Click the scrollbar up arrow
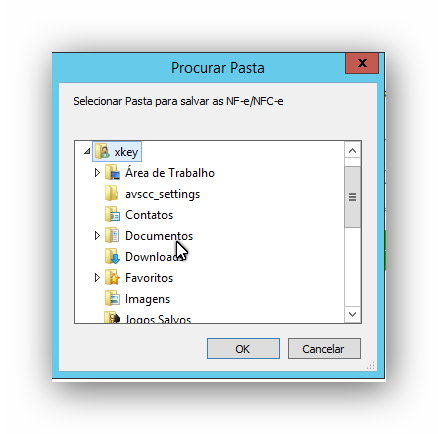The width and height of the screenshot is (438, 434). [352, 151]
